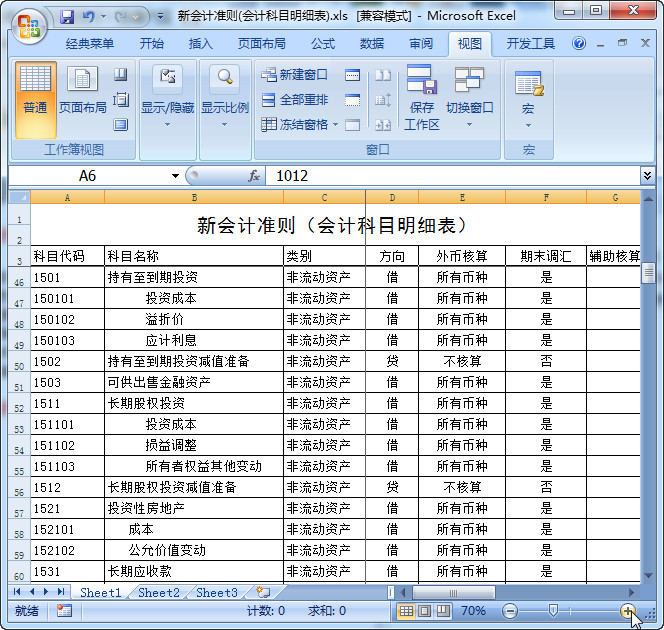Expand the Show/Hide (显示/隐藏) group
Viewport: 664px width, 630px height.
(168, 97)
